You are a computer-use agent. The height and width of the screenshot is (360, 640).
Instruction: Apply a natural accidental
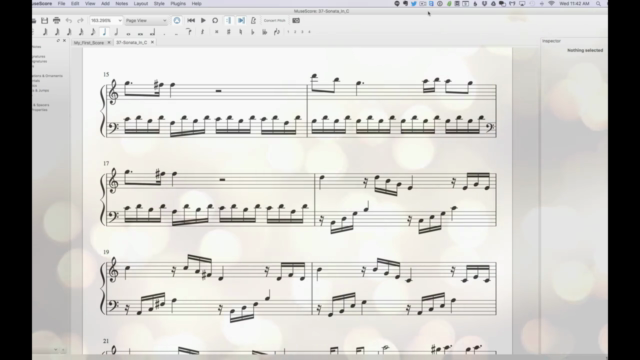coord(240,32)
